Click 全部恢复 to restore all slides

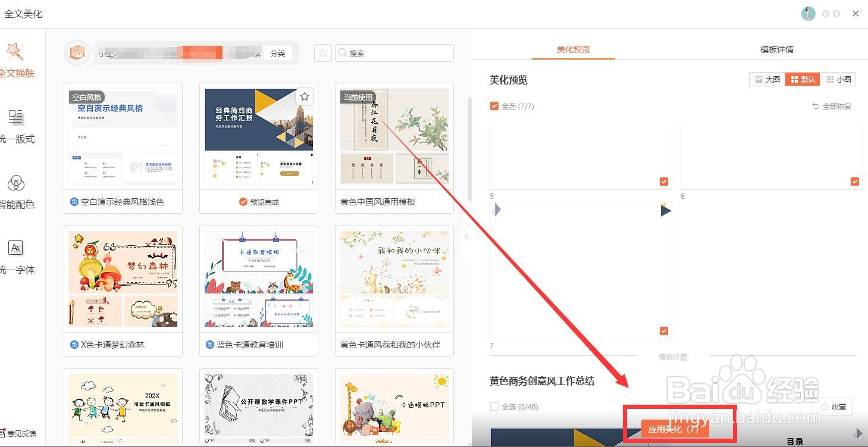pos(832,106)
